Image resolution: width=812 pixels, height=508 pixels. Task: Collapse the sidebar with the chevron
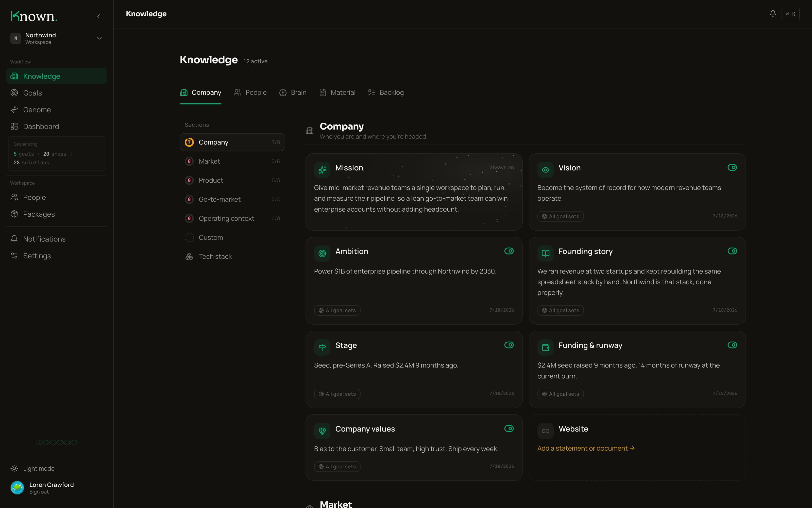click(99, 16)
